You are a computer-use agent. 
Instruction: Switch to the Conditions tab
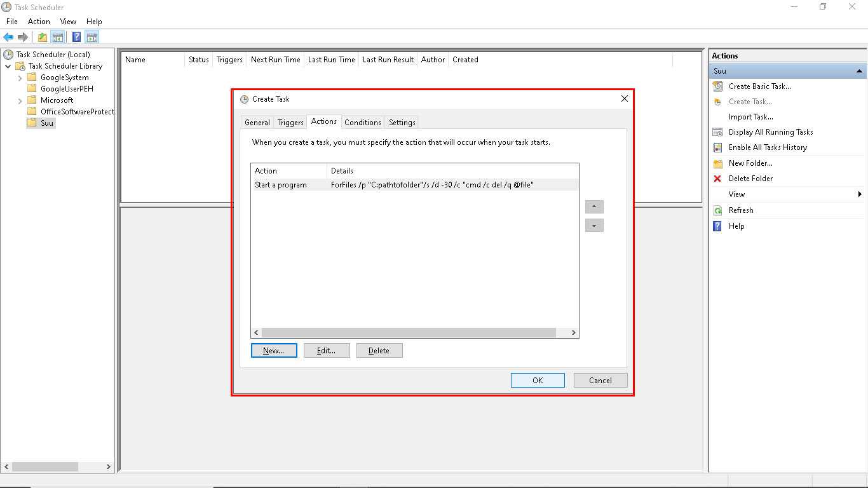(363, 122)
